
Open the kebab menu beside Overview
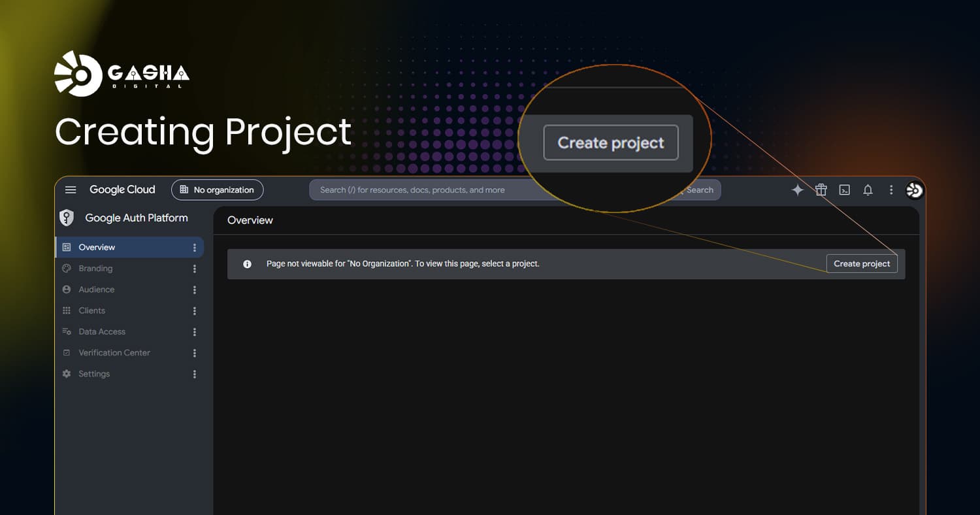tap(194, 248)
